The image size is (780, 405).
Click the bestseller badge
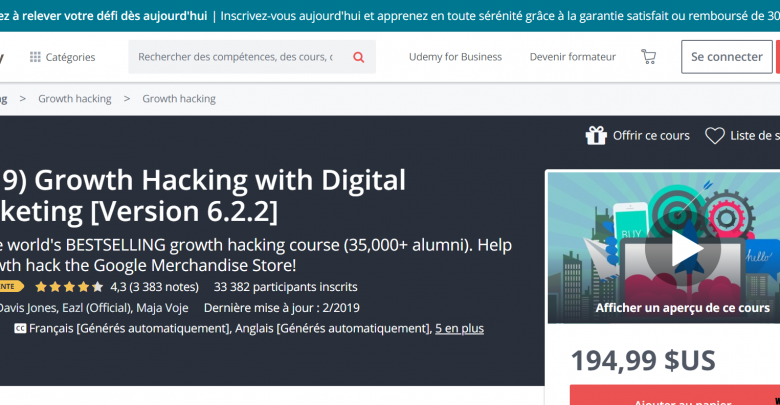click(12, 287)
